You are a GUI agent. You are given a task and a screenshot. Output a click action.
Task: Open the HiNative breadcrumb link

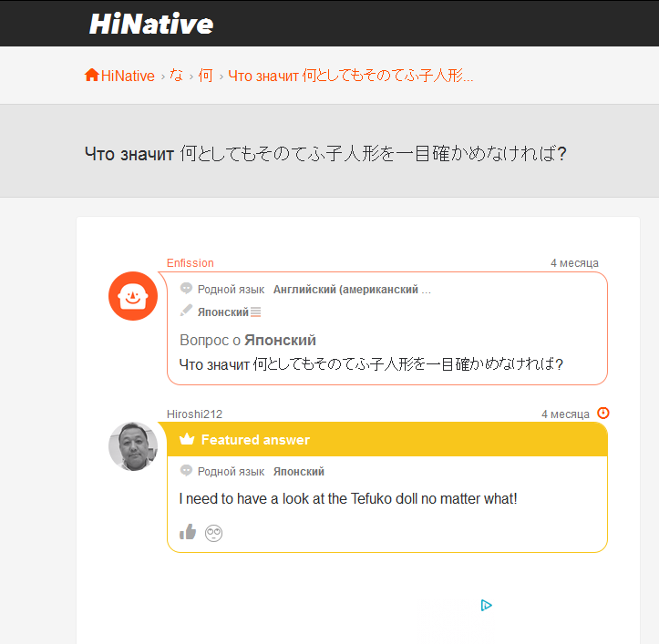click(x=128, y=76)
